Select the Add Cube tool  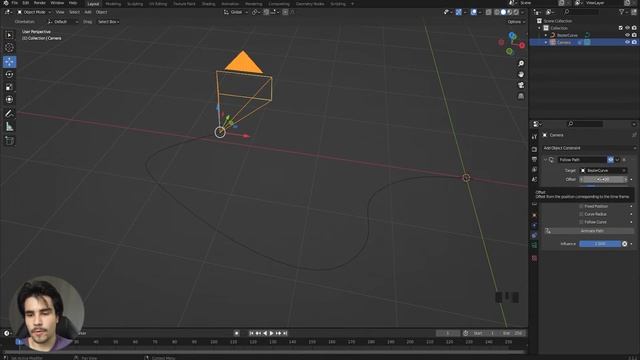(9, 140)
